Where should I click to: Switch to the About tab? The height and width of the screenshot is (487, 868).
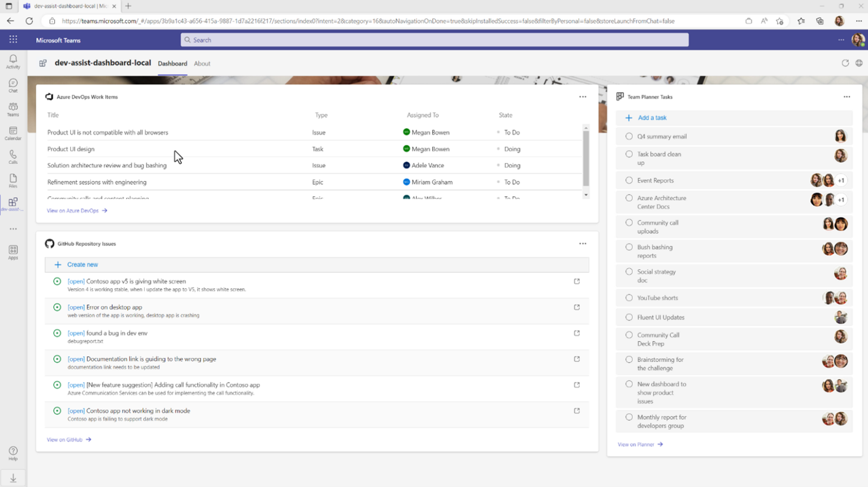202,63
